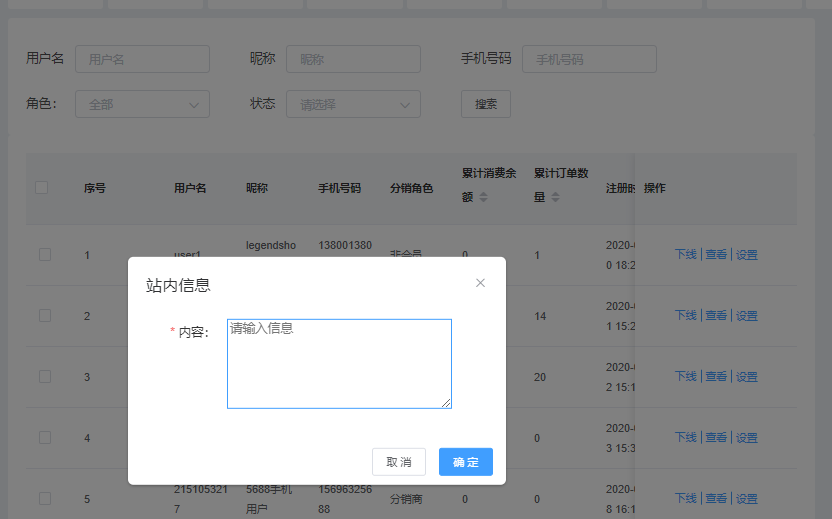Sort by 累计订单数量 column sort icon

(556, 197)
